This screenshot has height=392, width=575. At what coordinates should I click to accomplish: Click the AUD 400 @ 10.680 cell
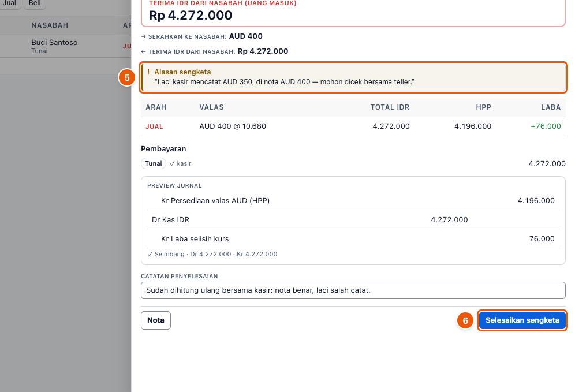click(x=233, y=126)
